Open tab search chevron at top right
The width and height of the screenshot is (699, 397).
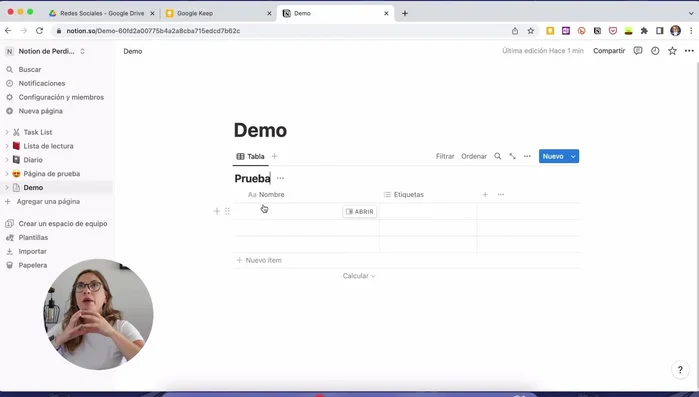[x=691, y=13]
